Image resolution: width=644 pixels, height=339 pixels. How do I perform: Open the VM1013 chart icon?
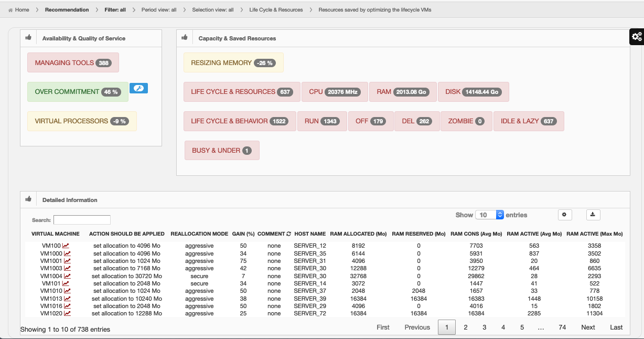67,299
